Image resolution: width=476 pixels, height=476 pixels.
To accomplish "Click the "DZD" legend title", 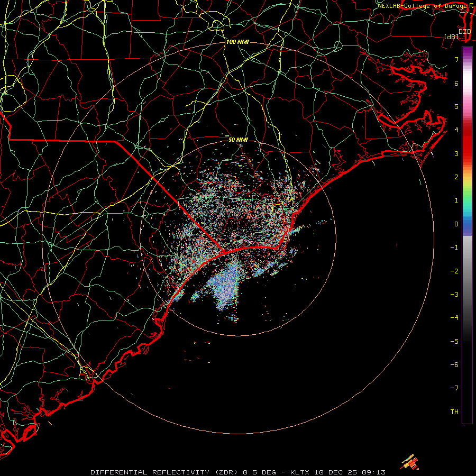I will click(x=464, y=31).
